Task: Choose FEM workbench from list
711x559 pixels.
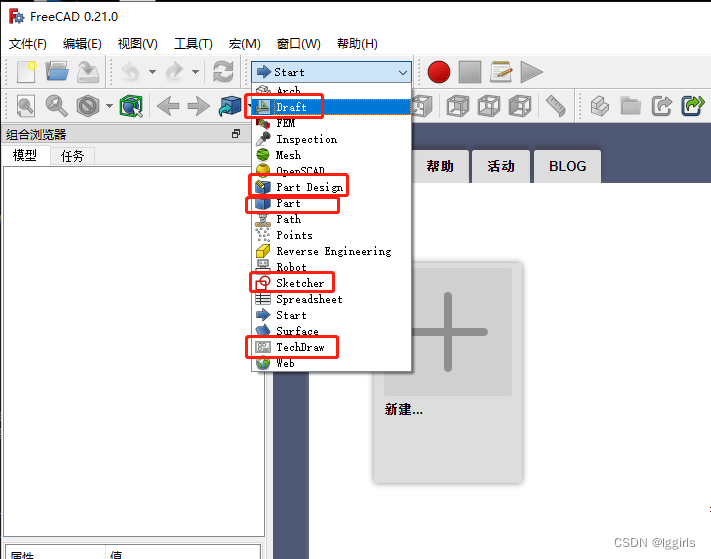Action: pyautogui.click(x=331, y=123)
